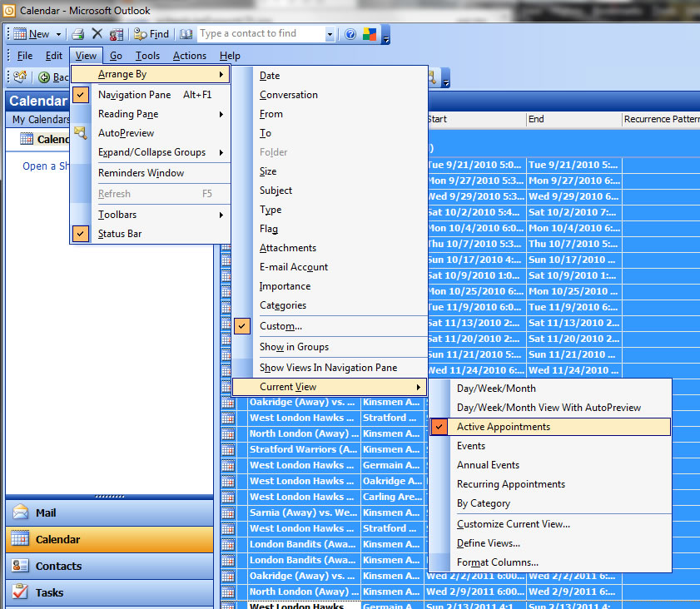Open the Tools menu
The height and width of the screenshot is (609, 700).
click(148, 56)
